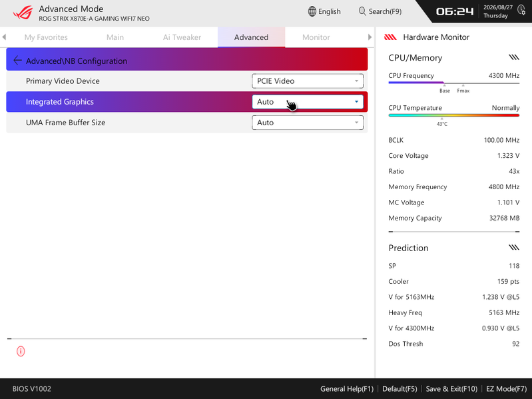Select the Primary Video Device label

tap(63, 81)
